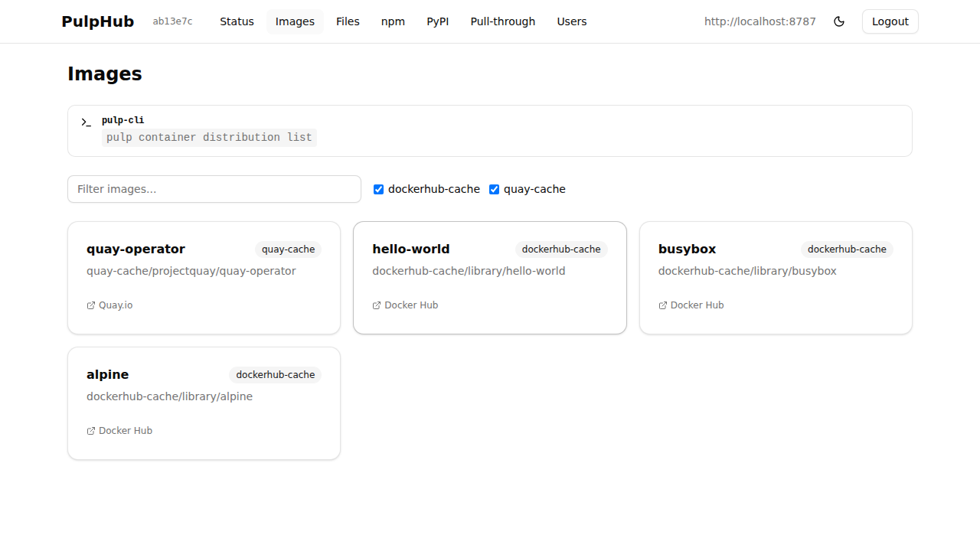The height and width of the screenshot is (551, 980).
Task: Toggle dark mode using the moon icon
Action: coord(839,21)
